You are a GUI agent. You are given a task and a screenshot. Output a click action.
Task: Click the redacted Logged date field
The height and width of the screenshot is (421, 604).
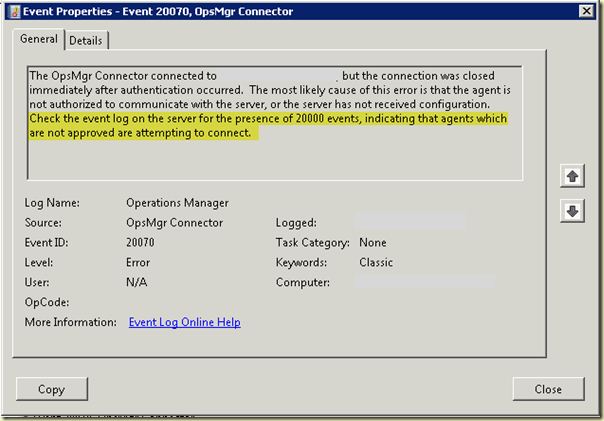[410, 221]
